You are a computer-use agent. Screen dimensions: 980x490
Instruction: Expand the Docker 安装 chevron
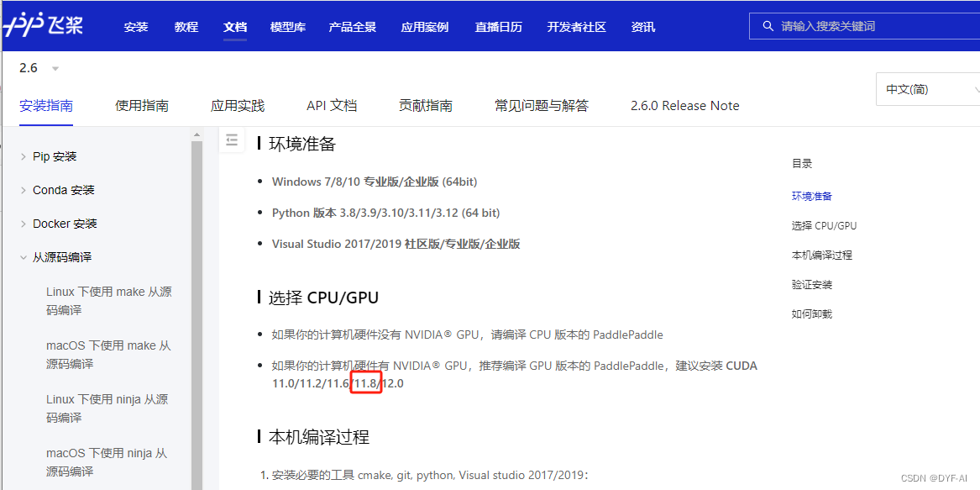tap(24, 224)
